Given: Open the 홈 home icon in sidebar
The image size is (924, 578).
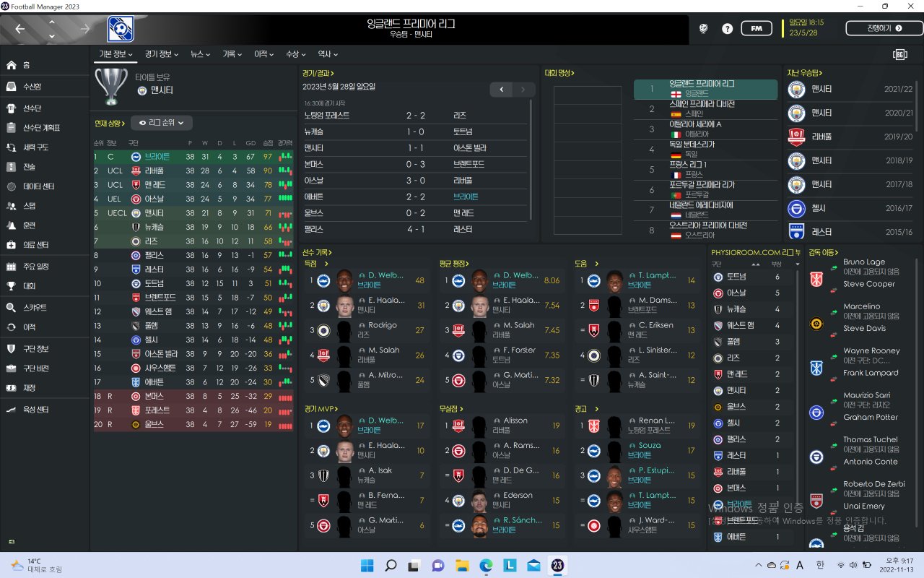Looking at the screenshot, I should pos(11,65).
